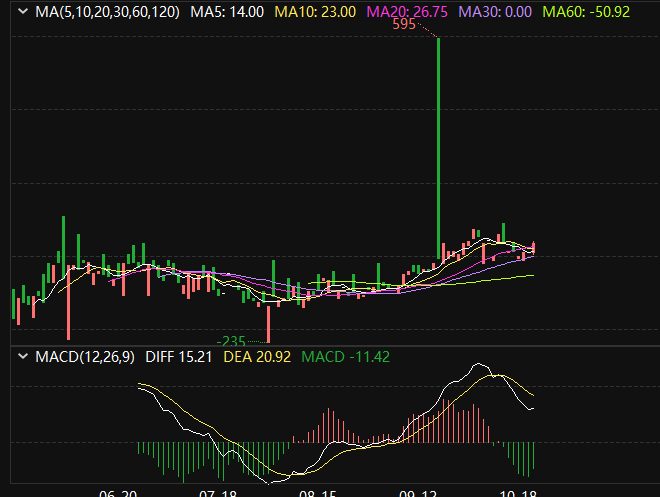The height and width of the screenshot is (497, 660).
Task: Click the yellow DEA 20.92 reading
Action: pos(257,356)
